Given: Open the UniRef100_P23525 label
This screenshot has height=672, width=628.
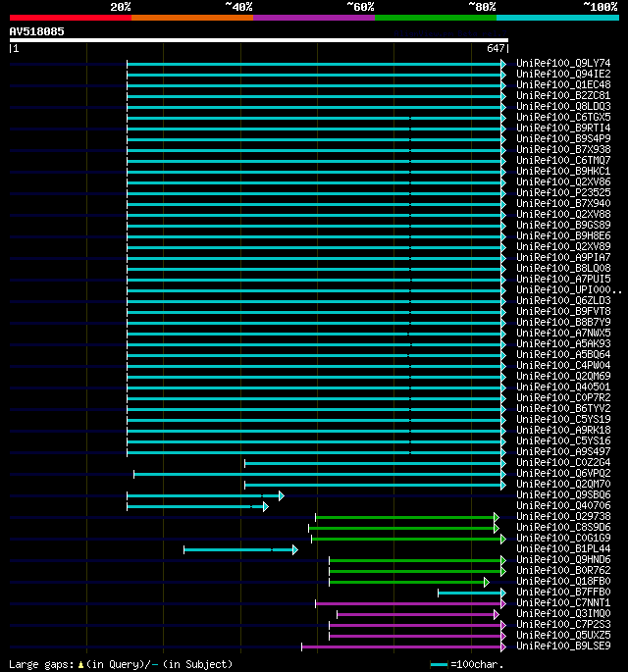Looking at the screenshot, I should click(563, 192).
